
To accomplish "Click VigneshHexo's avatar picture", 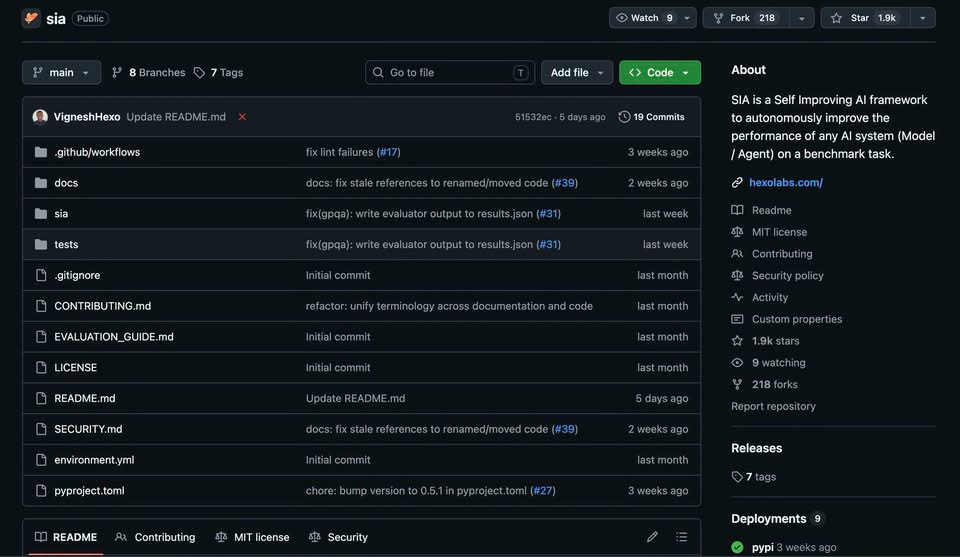I will (x=40, y=117).
